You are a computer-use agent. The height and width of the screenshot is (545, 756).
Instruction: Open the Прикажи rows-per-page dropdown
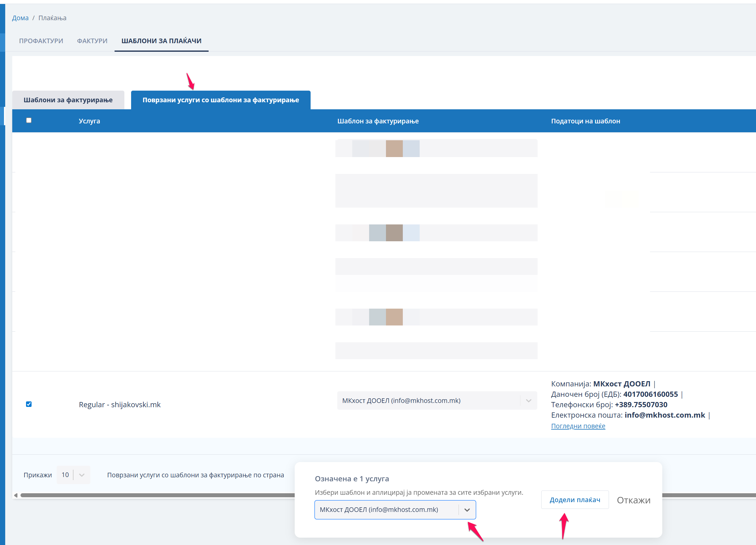click(65, 475)
